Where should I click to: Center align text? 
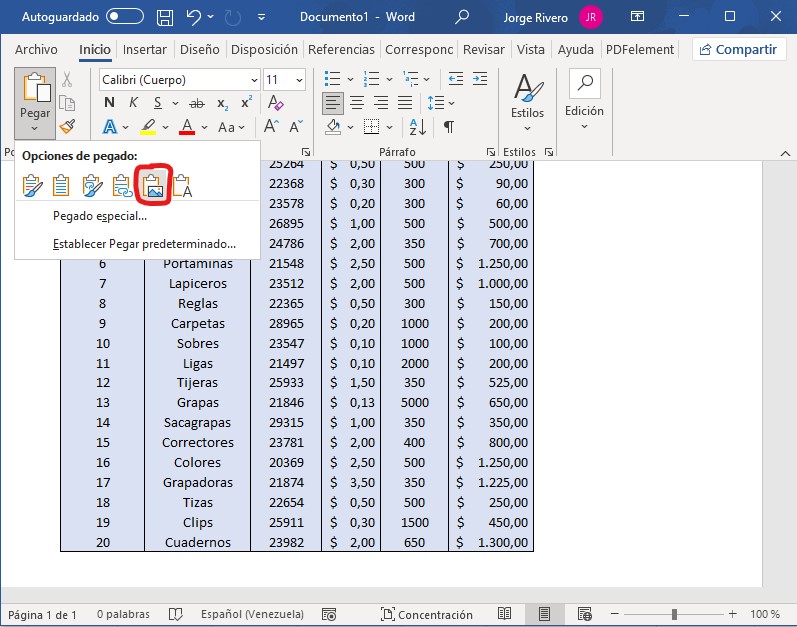(x=357, y=103)
